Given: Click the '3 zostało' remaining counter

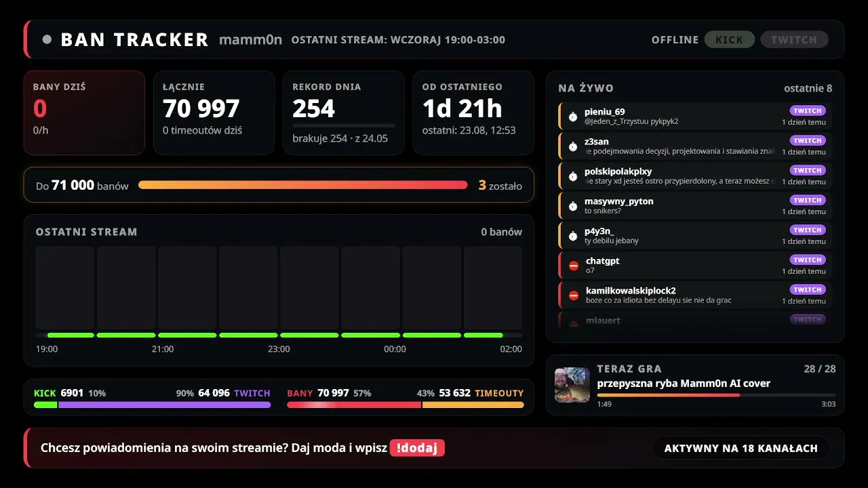Looking at the screenshot, I should pyautogui.click(x=500, y=185).
